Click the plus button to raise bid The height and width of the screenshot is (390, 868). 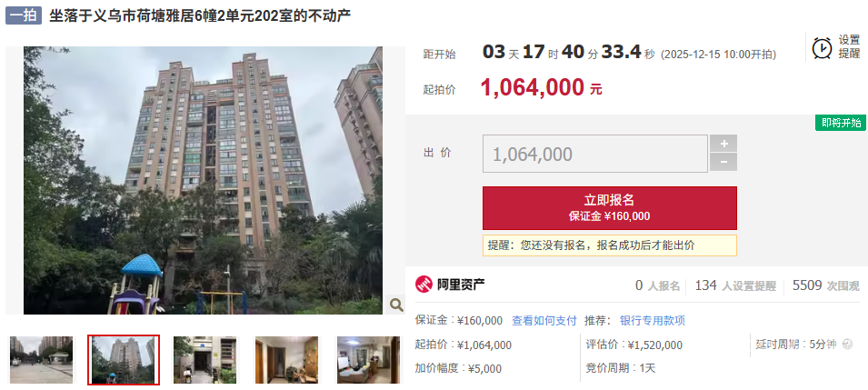723,144
